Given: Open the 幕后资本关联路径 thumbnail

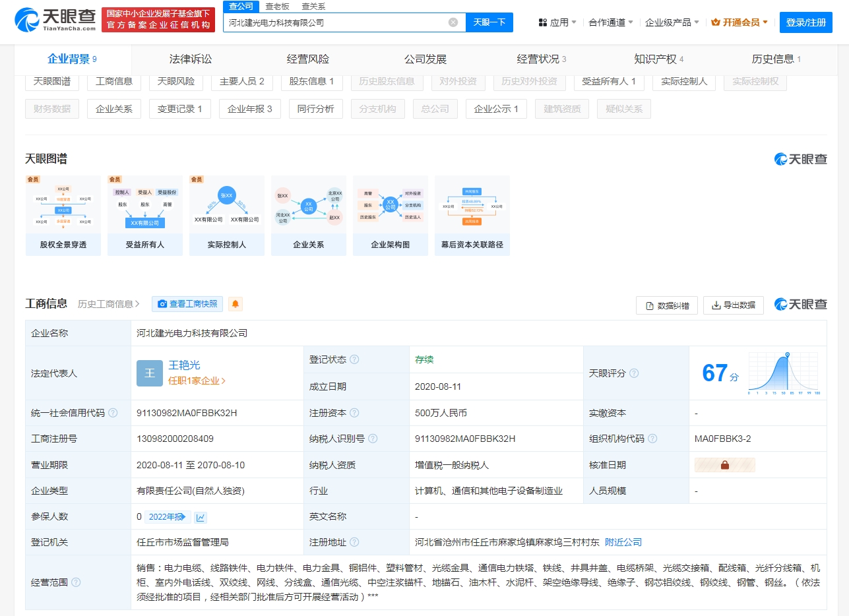Looking at the screenshot, I should pyautogui.click(x=472, y=216).
